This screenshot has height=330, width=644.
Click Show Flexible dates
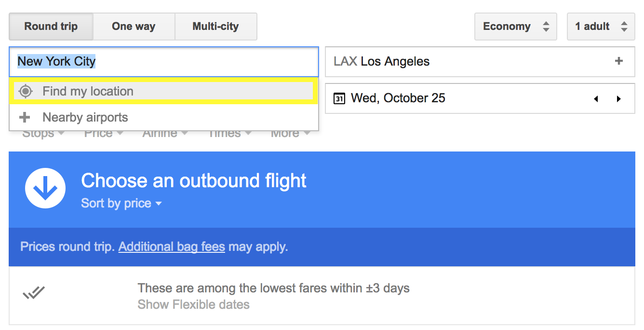193,304
